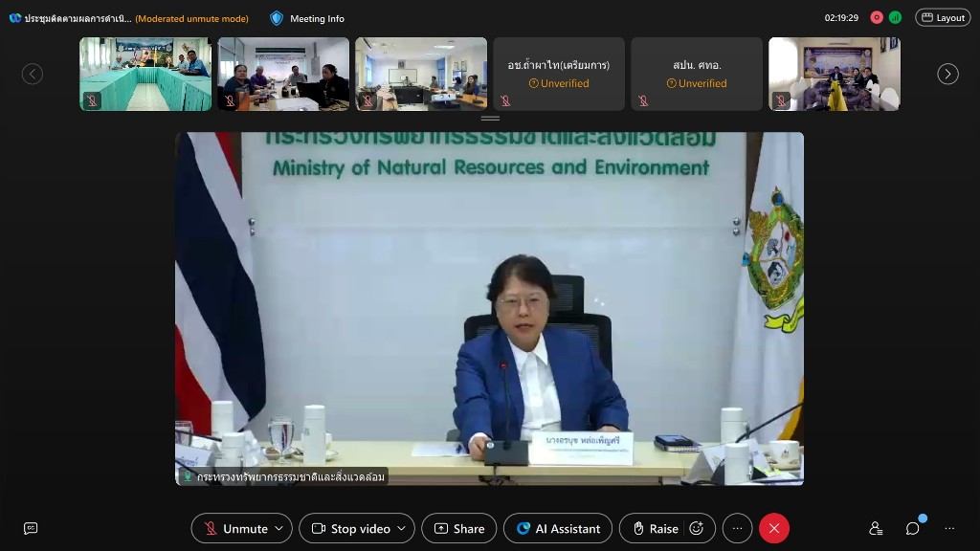Go to previous participant thumbnails page
The height and width of the screenshot is (551, 980).
tap(33, 74)
